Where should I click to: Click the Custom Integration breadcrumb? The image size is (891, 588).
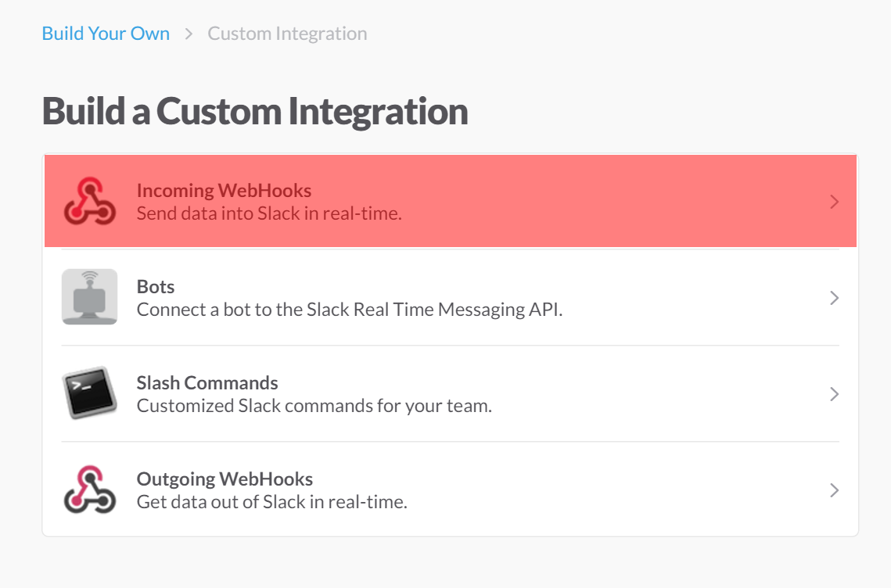pyautogui.click(x=287, y=34)
